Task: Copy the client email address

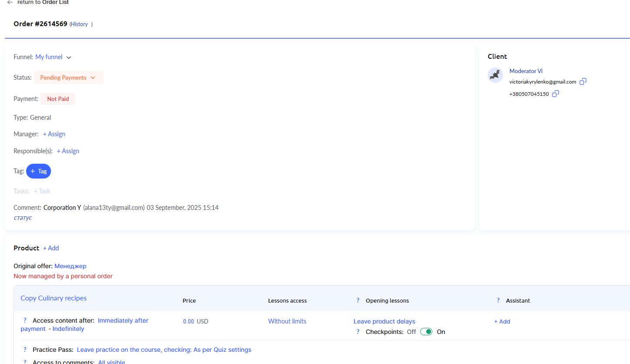Action: click(583, 81)
